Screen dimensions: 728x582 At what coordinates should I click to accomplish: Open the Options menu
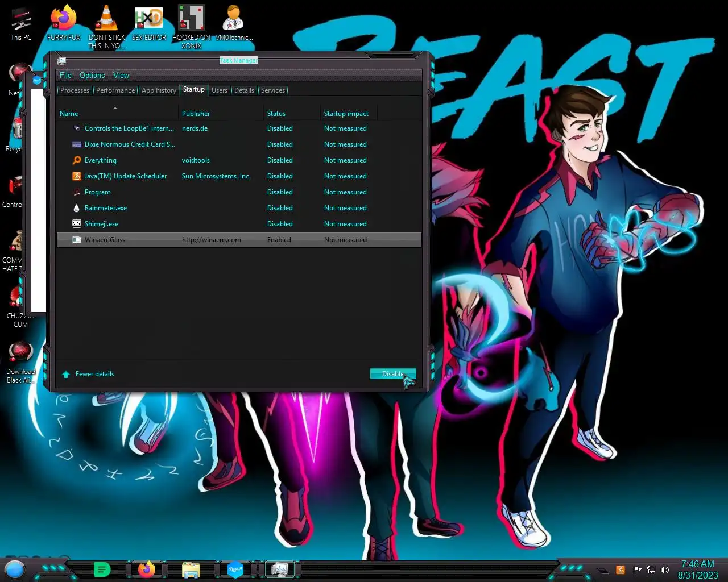tap(92, 75)
